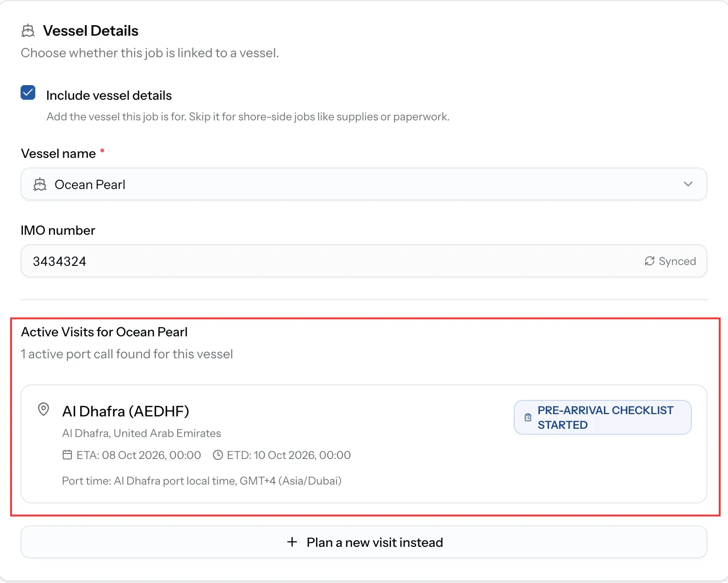The image size is (728, 583).
Task: Click the Synced status text
Action: [677, 261]
